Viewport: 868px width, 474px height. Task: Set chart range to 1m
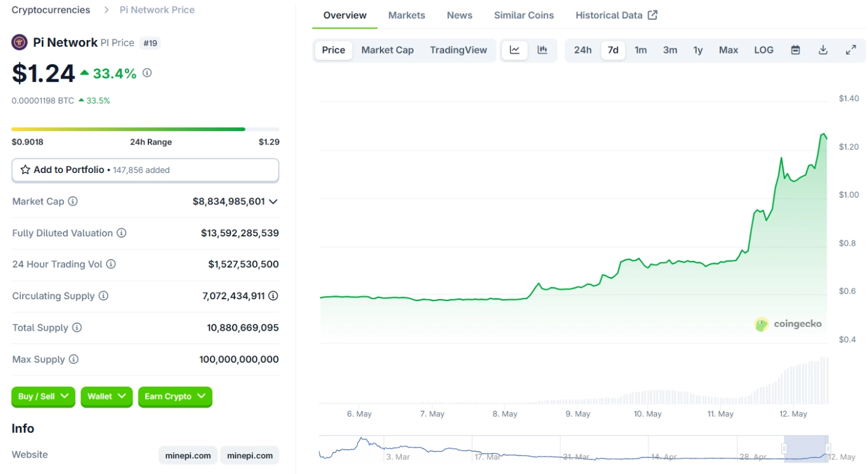[x=641, y=50]
